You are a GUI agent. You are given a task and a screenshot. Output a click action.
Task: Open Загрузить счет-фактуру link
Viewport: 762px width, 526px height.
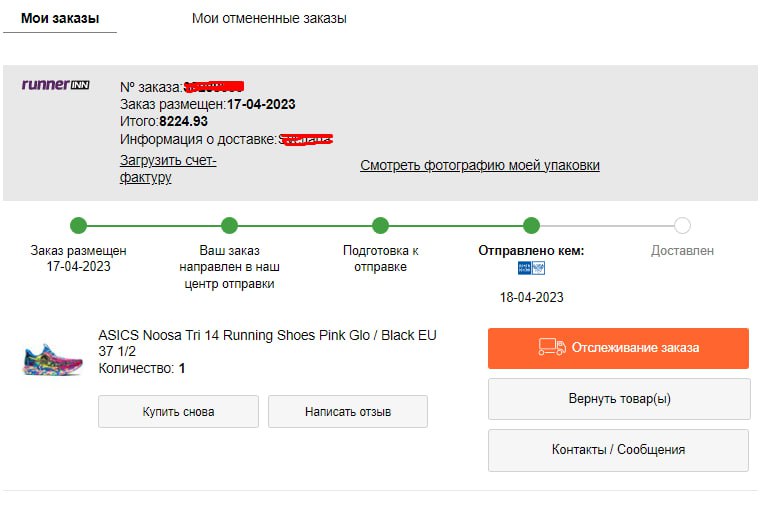point(168,168)
